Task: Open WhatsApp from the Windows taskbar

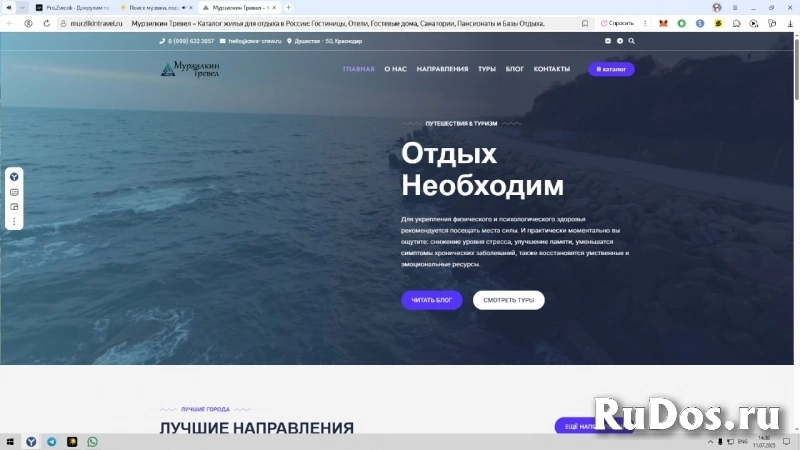Action: tap(93, 441)
